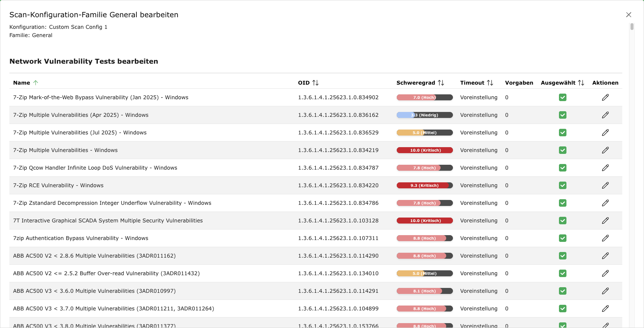Sort by Schweregrad column arrows
Viewport: 644px width, 328px height.
click(441, 83)
